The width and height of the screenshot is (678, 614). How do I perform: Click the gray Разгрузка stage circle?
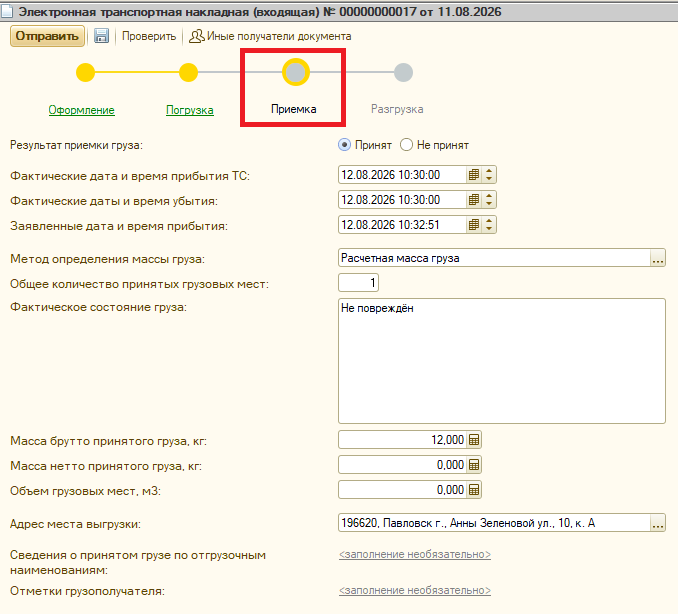(403, 72)
